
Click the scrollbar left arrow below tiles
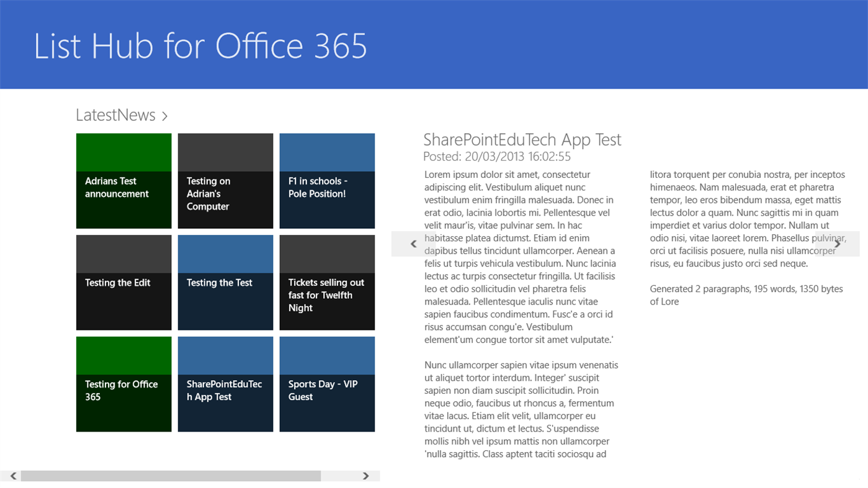tap(12, 476)
